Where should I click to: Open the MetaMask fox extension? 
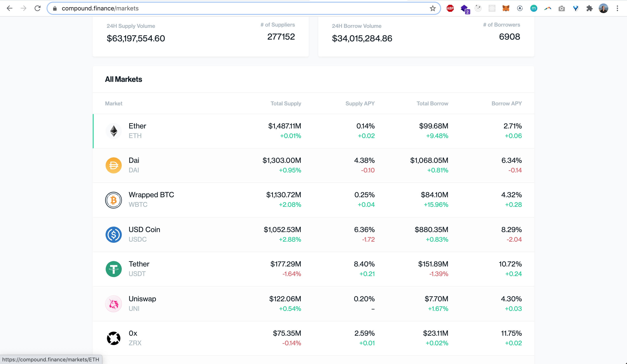(506, 8)
